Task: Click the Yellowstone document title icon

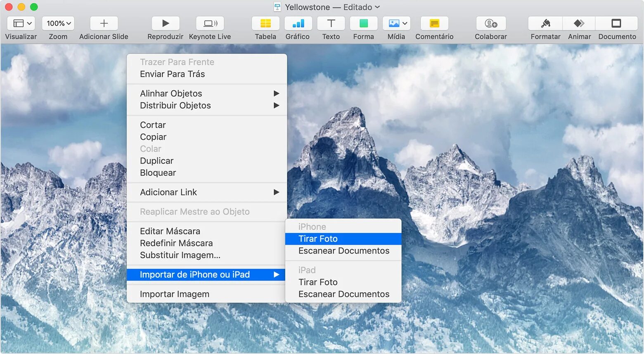Action: [277, 7]
